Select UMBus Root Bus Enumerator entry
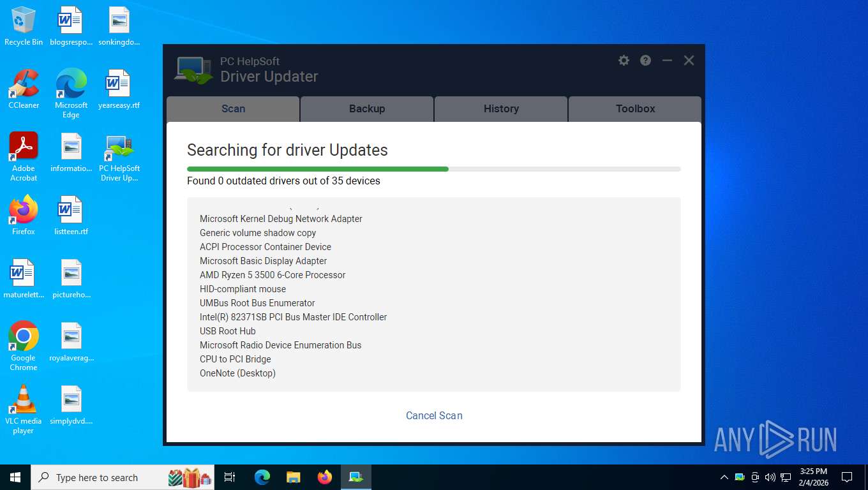 pyautogui.click(x=257, y=303)
